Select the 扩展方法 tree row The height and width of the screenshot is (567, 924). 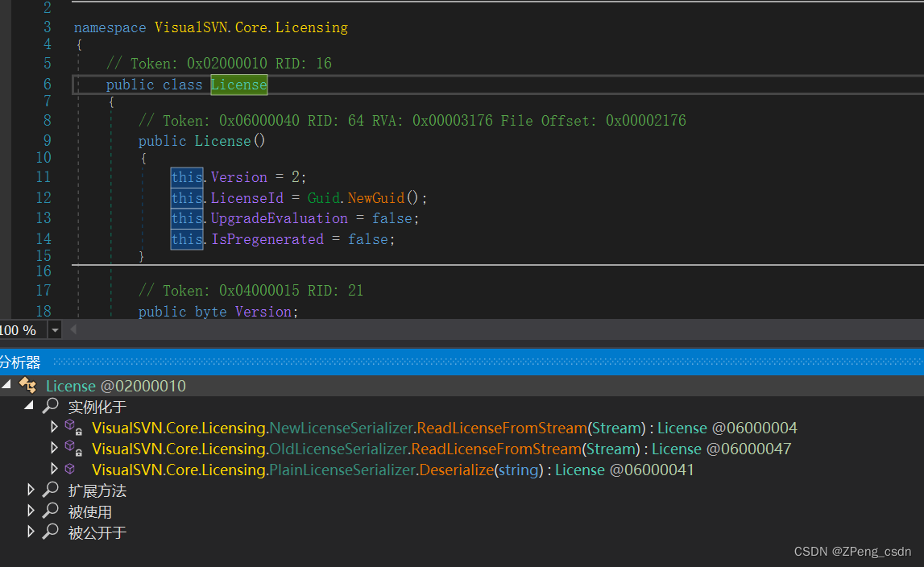[97, 491]
